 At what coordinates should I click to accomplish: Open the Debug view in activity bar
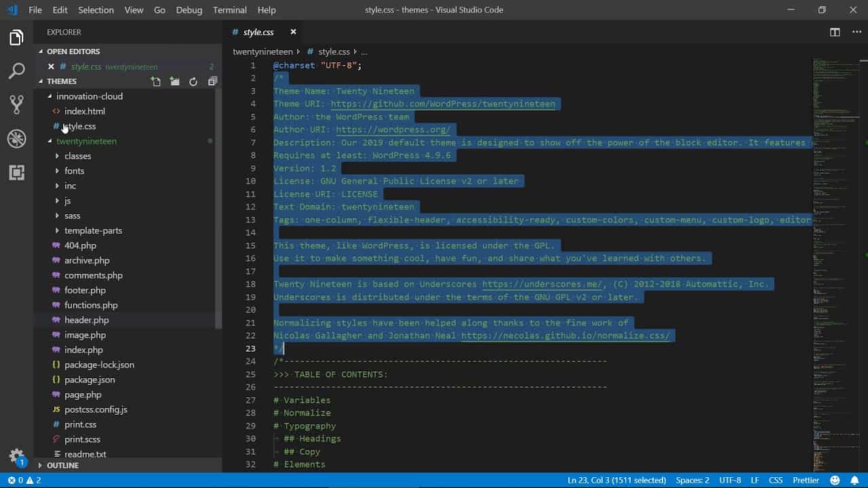point(16,138)
